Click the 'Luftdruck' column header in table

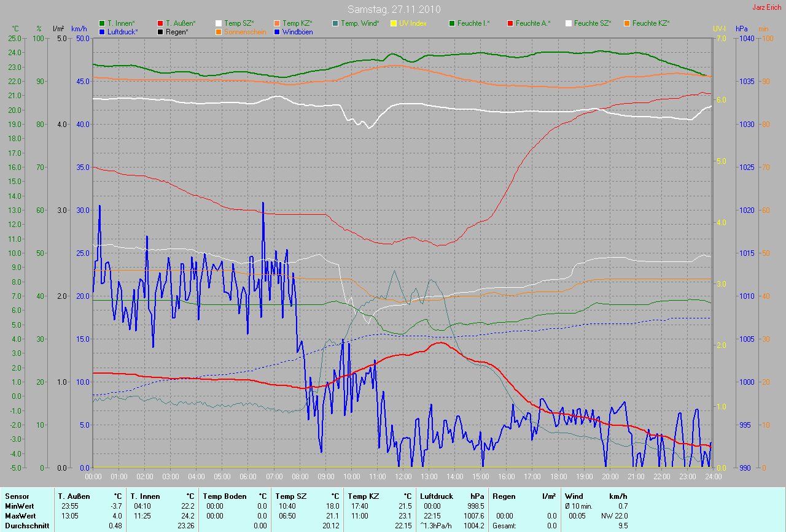tap(437, 496)
